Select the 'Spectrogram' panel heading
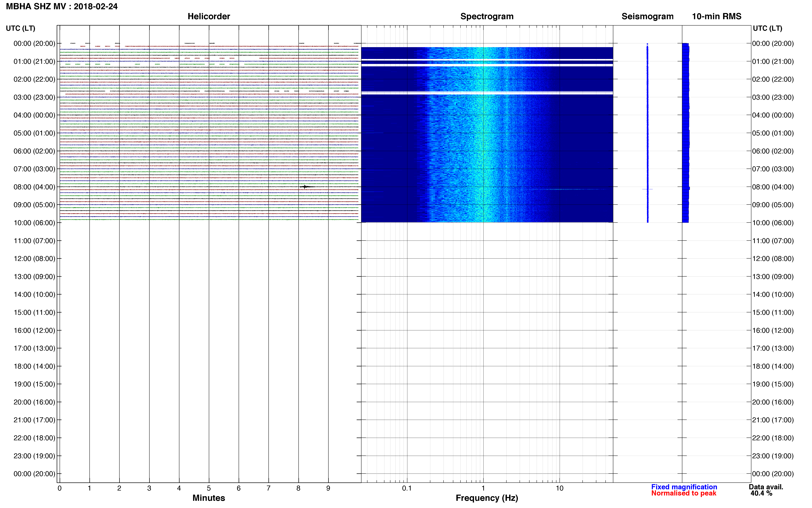 [487, 16]
